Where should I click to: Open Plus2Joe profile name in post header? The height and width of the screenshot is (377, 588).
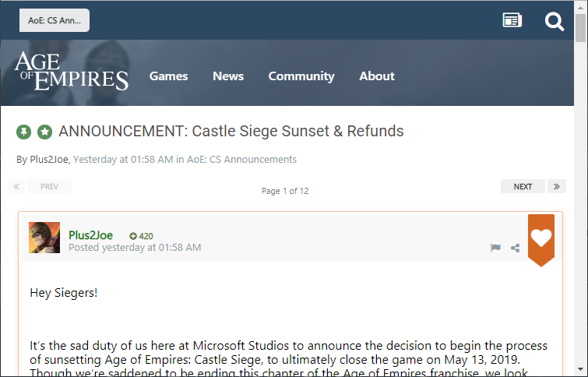coord(91,235)
